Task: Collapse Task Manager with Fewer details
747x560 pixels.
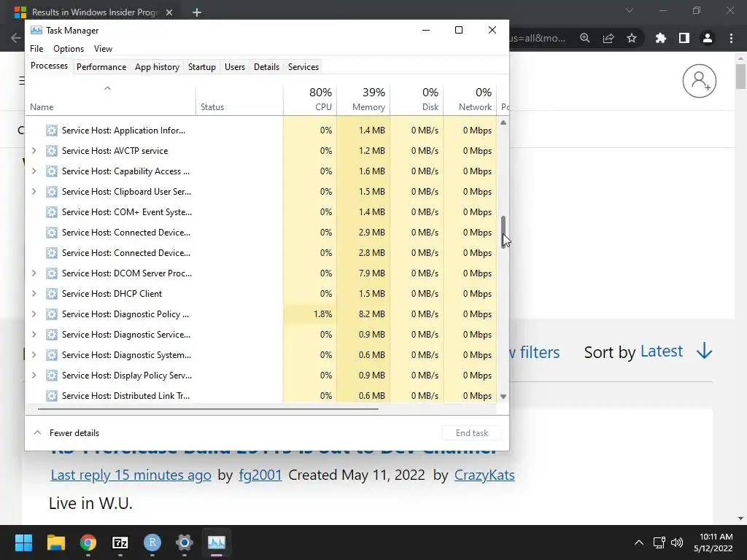Action: (66, 433)
